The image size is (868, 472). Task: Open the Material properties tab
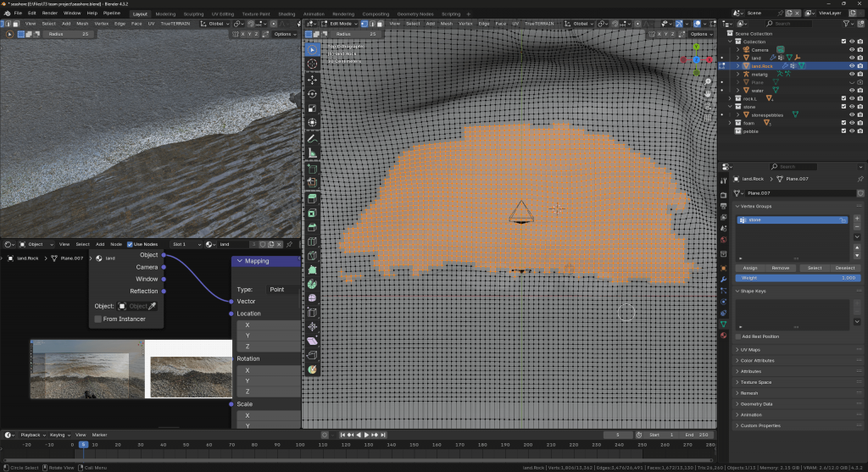[x=723, y=335]
